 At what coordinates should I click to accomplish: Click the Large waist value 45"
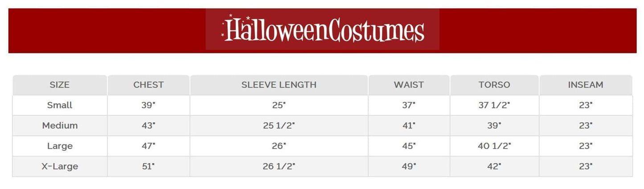coord(408,146)
